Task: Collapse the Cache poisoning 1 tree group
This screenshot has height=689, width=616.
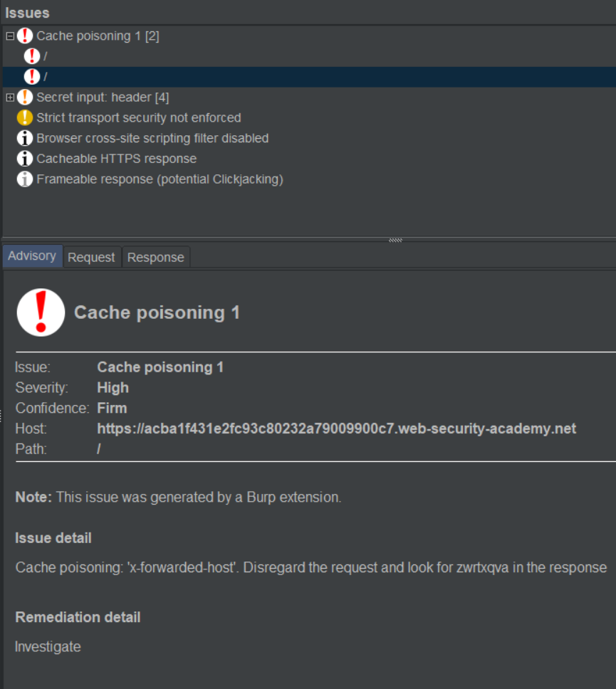Action: (10, 36)
